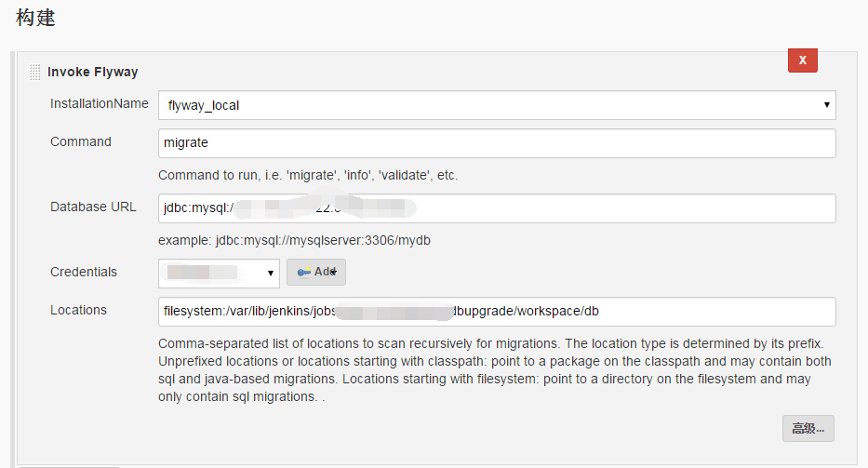868x468 pixels.
Task: Open advanced options via 高级... button
Action: pyautogui.click(x=808, y=429)
